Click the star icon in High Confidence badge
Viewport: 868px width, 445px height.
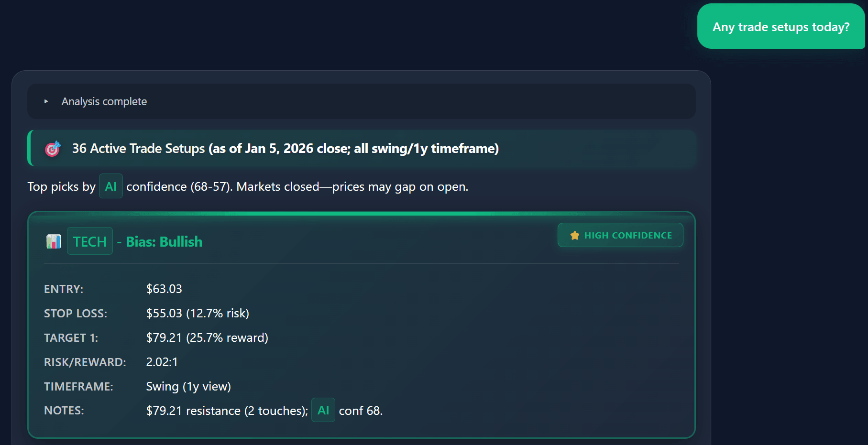[x=574, y=235]
